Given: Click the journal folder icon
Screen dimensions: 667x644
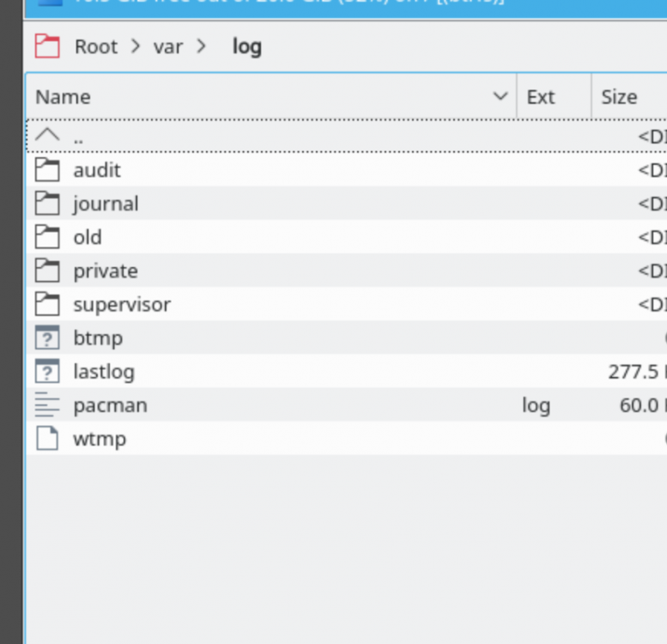Looking at the screenshot, I should pyautogui.click(x=47, y=204).
